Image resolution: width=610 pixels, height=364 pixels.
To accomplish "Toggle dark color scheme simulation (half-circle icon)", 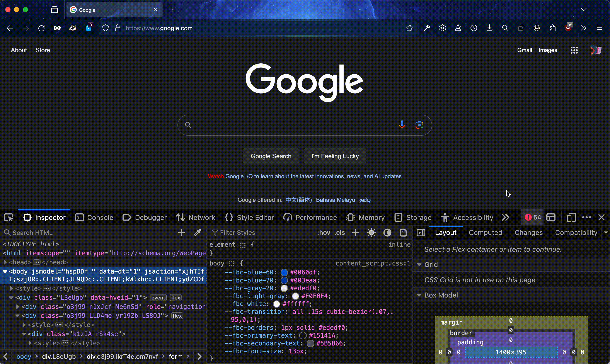I will 388,233.
